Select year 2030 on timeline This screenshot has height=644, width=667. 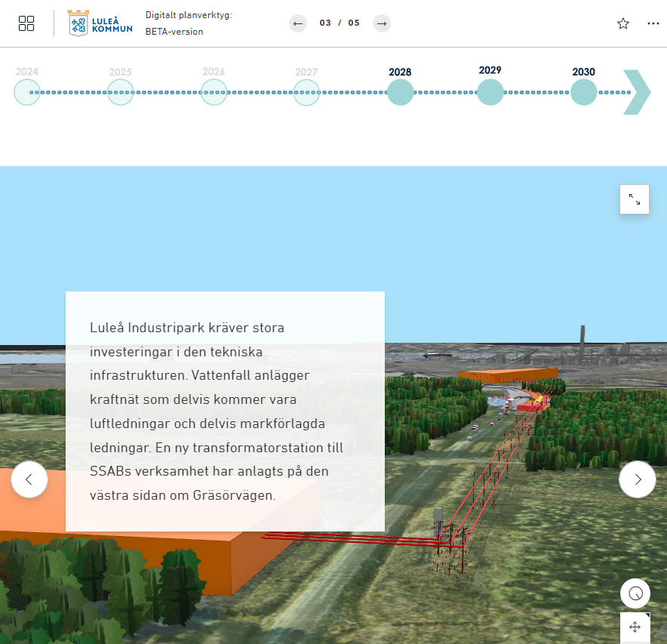click(x=584, y=92)
